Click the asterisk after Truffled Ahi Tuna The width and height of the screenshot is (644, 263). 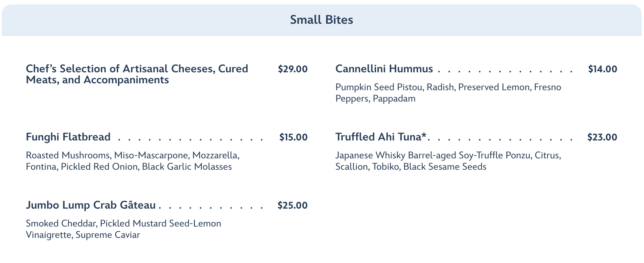[x=424, y=135]
